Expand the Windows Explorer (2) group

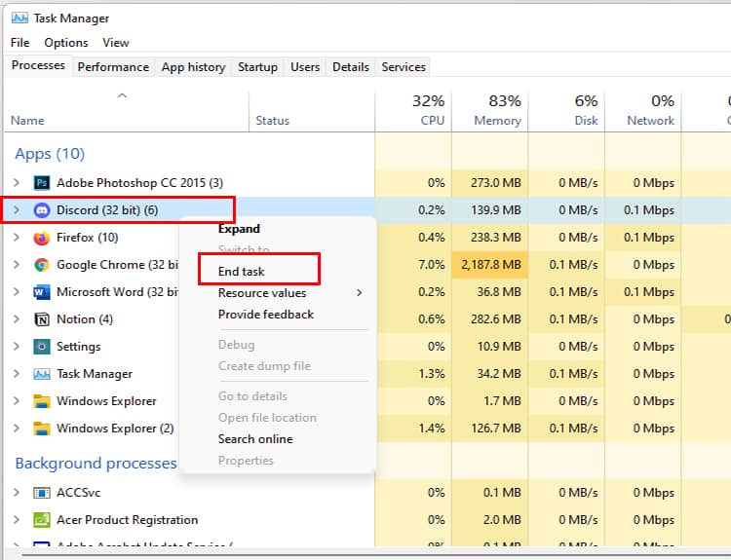(x=17, y=429)
